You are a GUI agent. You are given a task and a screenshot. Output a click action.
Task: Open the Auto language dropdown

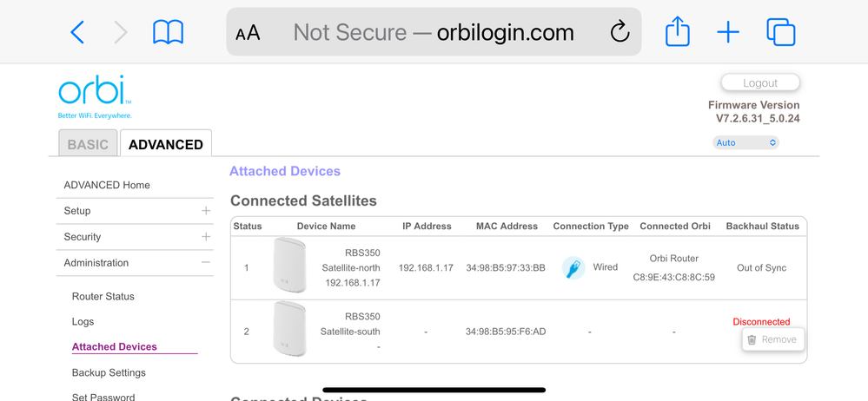(x=745, y=142)
